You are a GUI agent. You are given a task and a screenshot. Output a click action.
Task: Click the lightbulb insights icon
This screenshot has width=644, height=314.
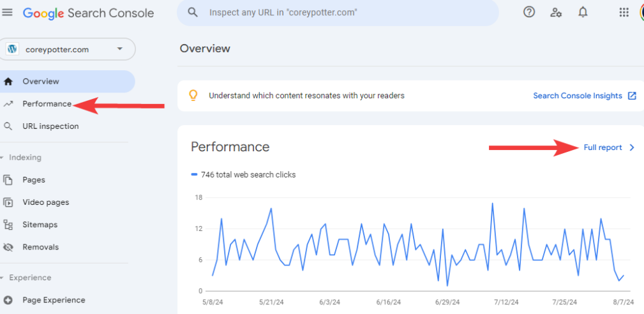coord(193,96)
